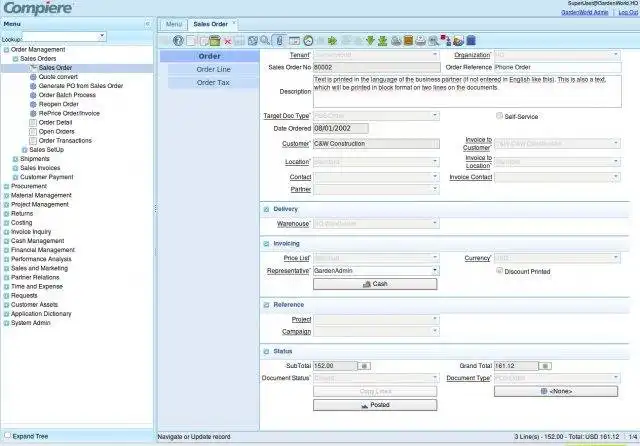This screenshot has width=640, height=446.
Task: Click the green right-arrow toolbar icon
Action: click(x=332, y=40)
